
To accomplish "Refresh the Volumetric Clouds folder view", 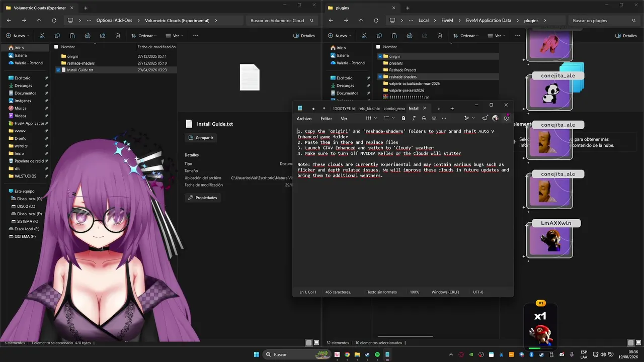I will click(54, 21).
